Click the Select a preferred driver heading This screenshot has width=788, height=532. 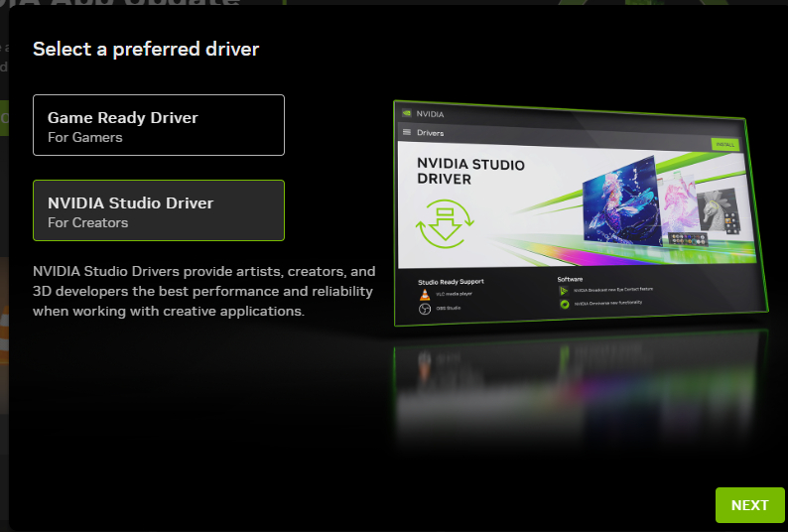(146, 49)
